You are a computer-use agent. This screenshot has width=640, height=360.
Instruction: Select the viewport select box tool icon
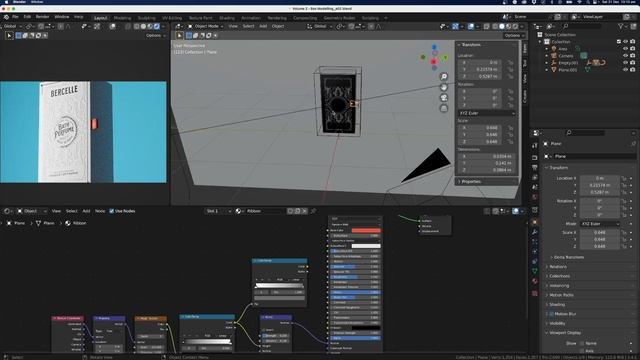[x=179, y=36]
